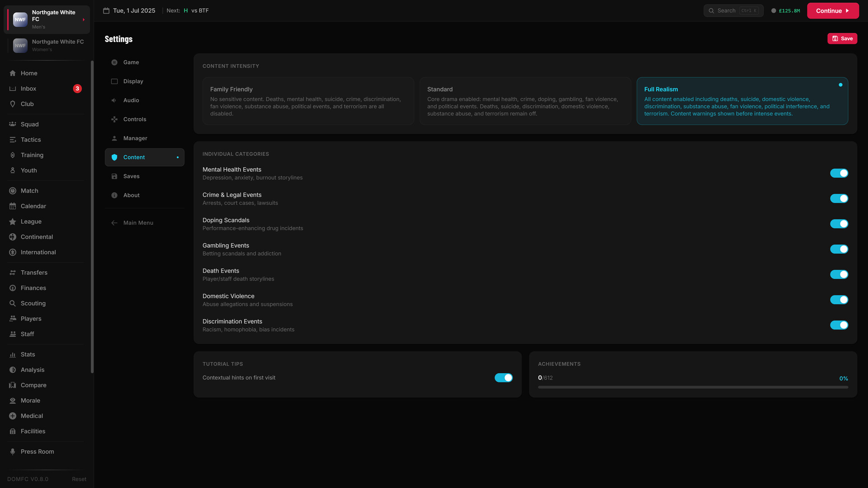Open the Content settings tab
The width and height of the screenshot is (868, 488).
[x=134, y=157]
